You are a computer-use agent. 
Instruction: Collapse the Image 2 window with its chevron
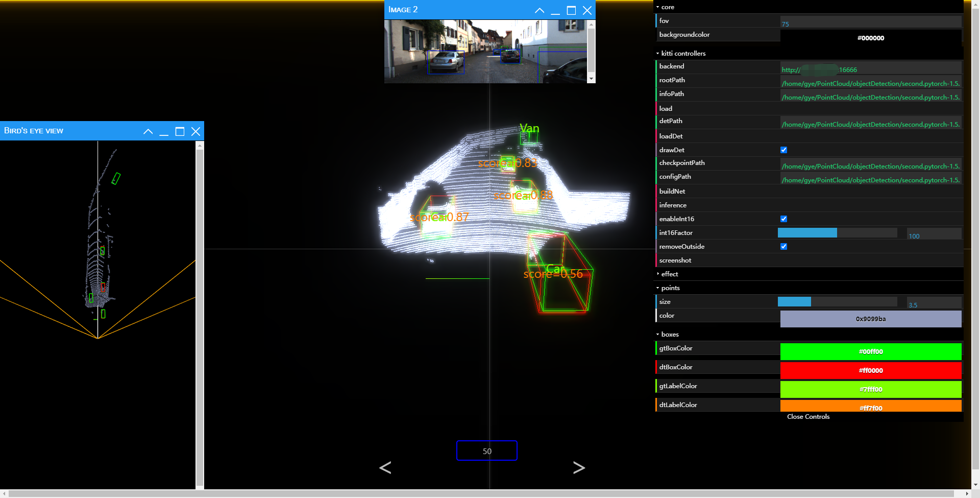click(x=540, y=10)
